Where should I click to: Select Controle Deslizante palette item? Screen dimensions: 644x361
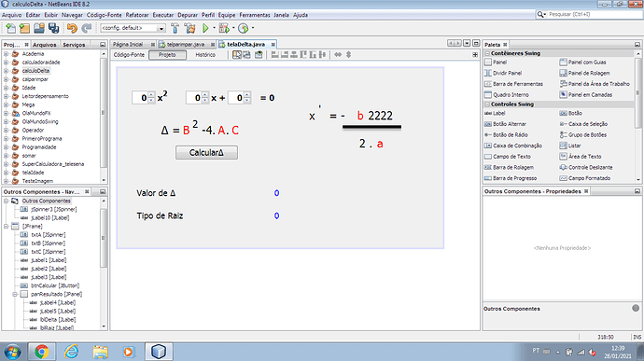point(586,168)
